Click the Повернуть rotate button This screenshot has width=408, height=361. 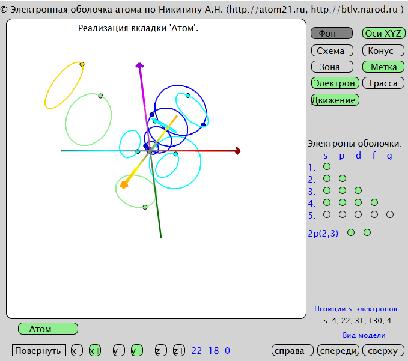tap(38, 351)
